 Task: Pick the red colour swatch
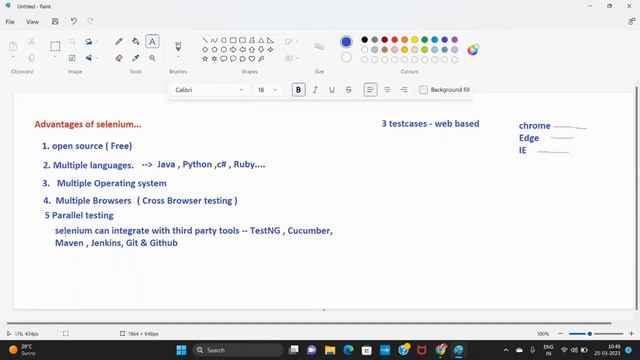395,40
